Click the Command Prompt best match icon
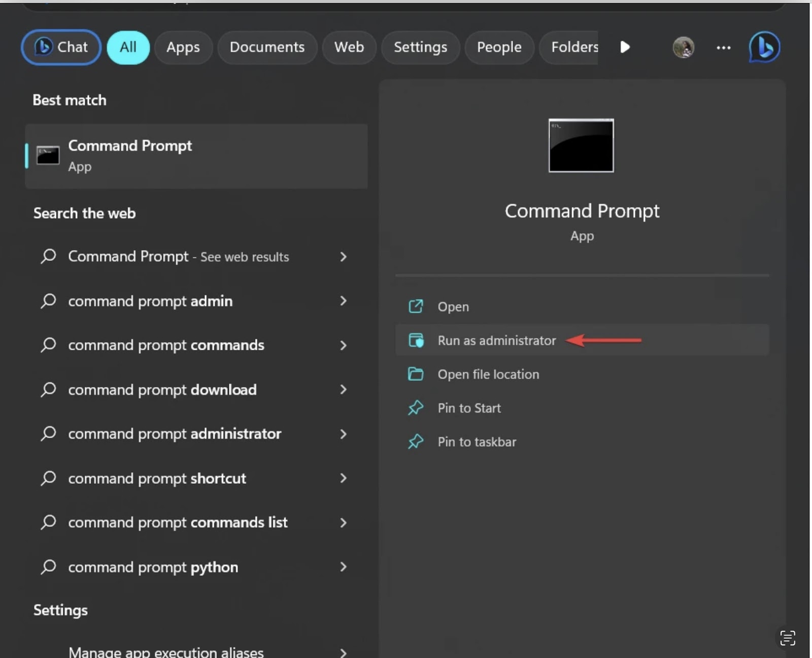The image size is (812, 658). [48, 155]
